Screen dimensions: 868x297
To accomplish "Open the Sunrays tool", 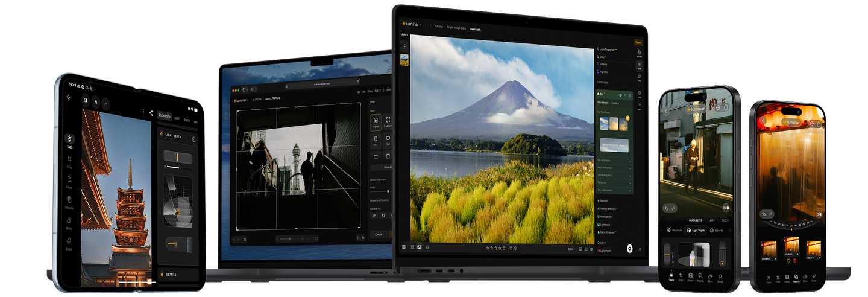I will click(x=603, y=201).
